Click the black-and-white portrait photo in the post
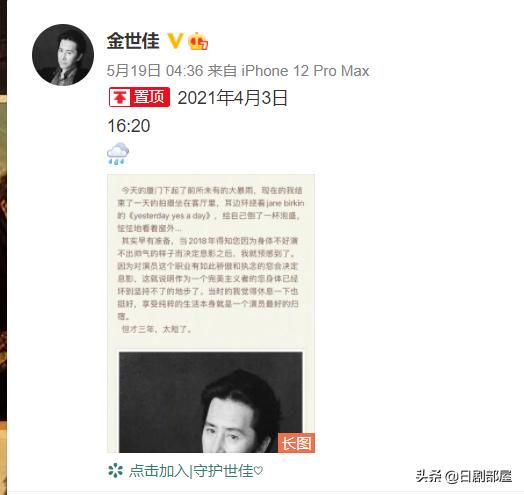Image resolution: width=524 pixels, height=495 pixels. 211,402
